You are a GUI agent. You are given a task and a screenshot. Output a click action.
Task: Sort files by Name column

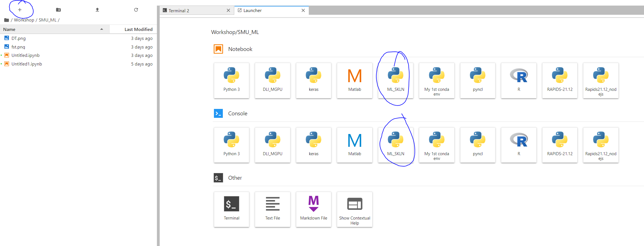[x=55, y=29]
